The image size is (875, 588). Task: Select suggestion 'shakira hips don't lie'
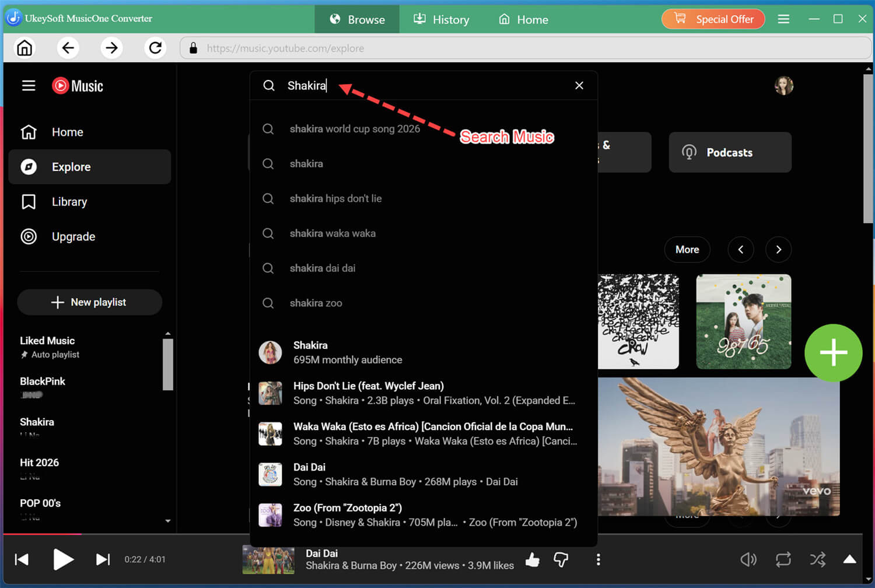tap(423, 198)
